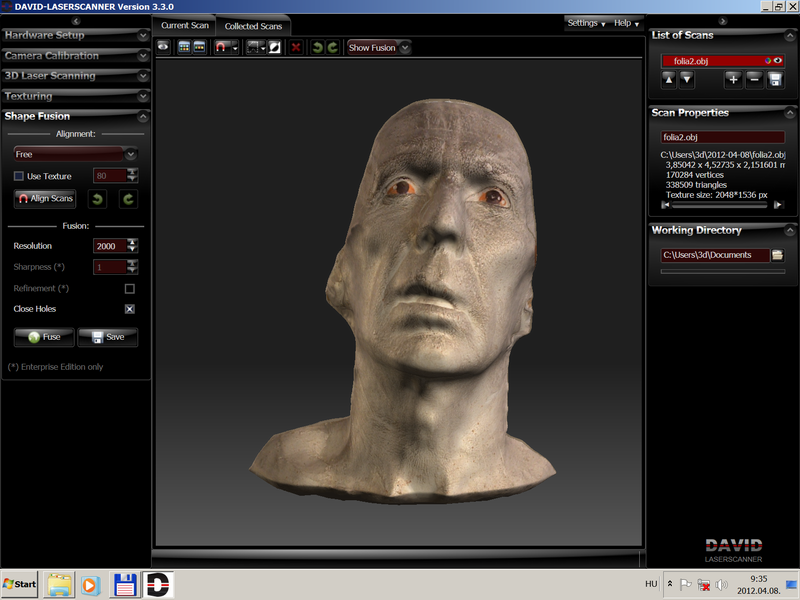The height and width of the screenshot is (600, 800).
Task: Expand the Hardware Setup panel
Action: pyautogui.click(x=75, y=35)
